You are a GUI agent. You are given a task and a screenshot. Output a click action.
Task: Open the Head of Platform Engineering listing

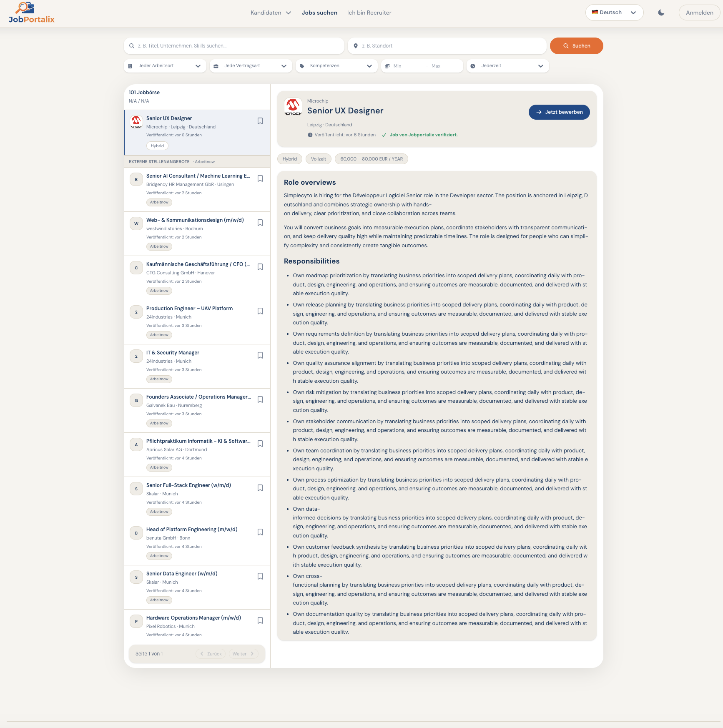[197, 543]
